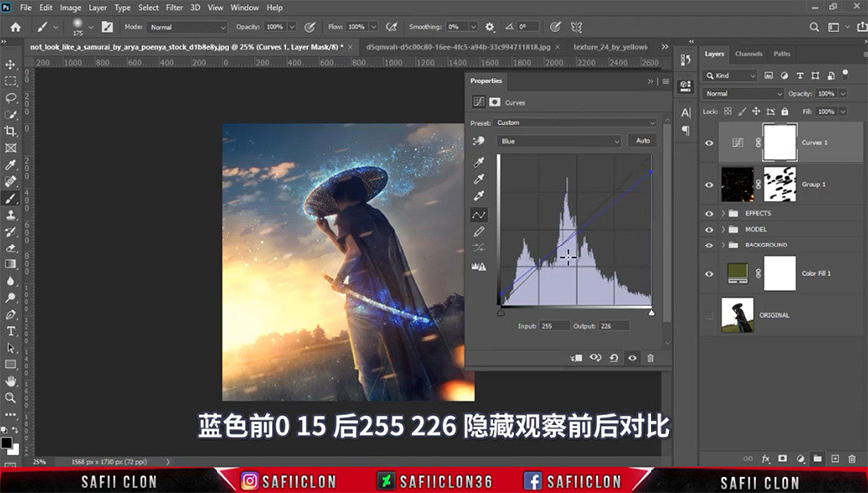Select the black point eyedropper in Curves
The width and height of the screenshot is (868, 493).
pyautogui.click(x=478, y=162)
